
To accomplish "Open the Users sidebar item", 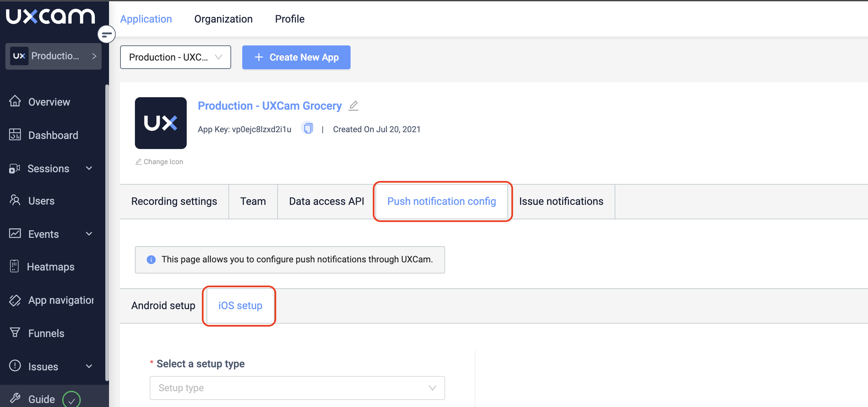I will tap(41, 201).
